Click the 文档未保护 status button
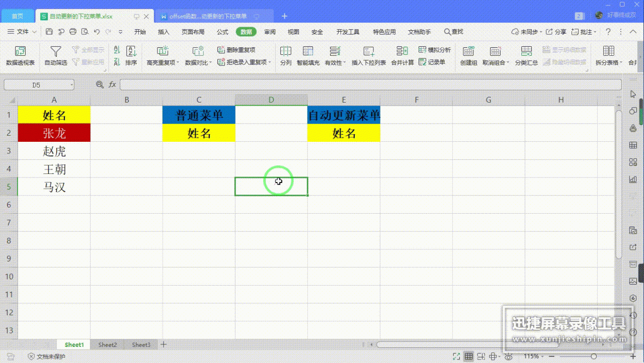This screenshot has width=644, height=363. 47,356
